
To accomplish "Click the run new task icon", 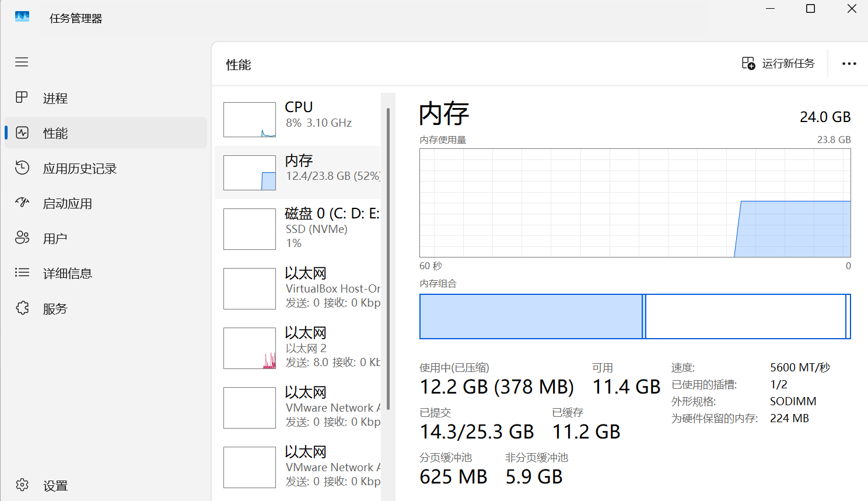I will (748, 63).
